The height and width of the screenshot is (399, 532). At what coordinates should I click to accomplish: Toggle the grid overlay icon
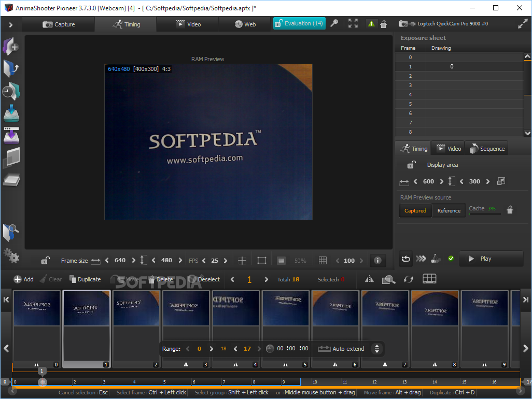click(x=323, y=260)
